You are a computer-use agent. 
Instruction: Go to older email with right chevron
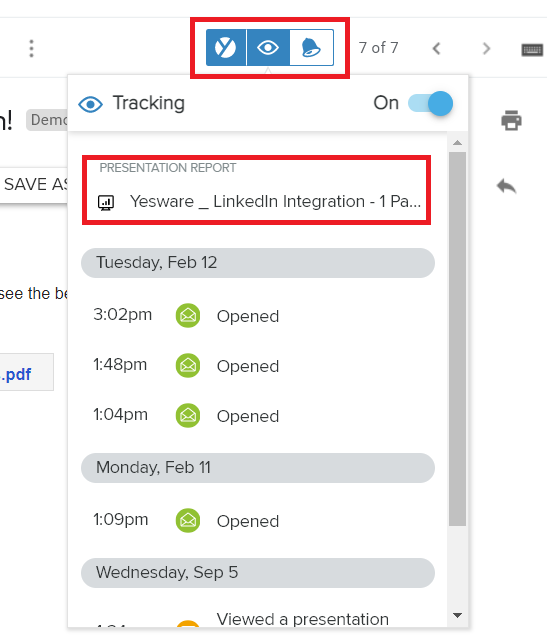[486, 49]
